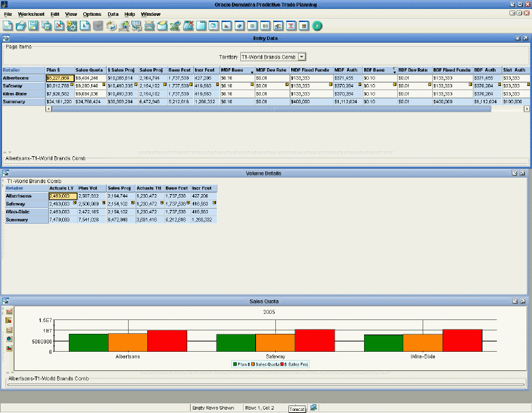This screenshot has width=532, height=413.
Task: Click the worksheet info page icon
Action: [x=85, y=25]
